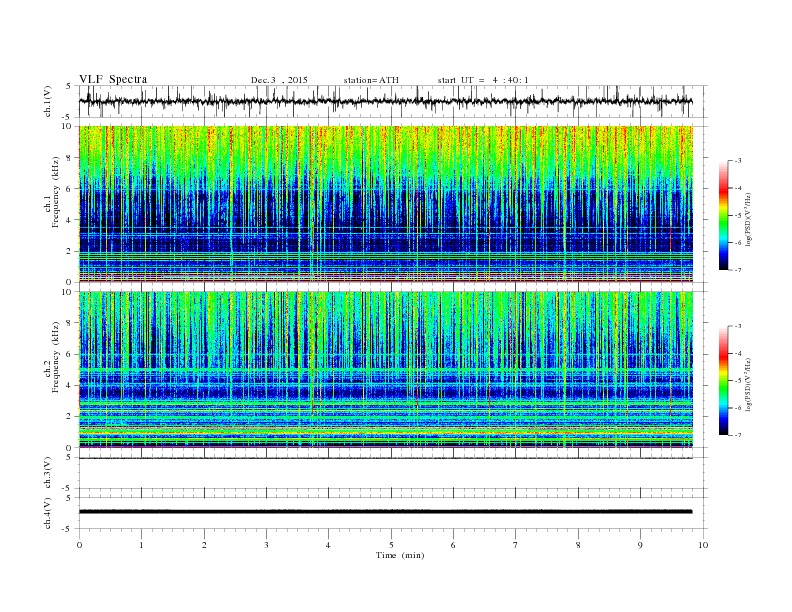
Task: Click the time axis tick label "9"
Action: pos(640,545)
